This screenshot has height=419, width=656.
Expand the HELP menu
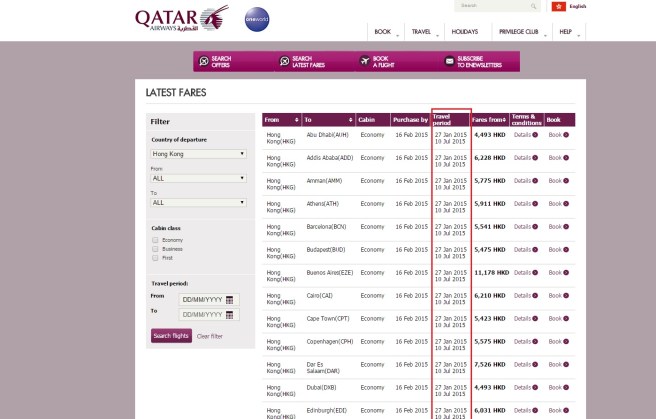(x=569, y=32)
